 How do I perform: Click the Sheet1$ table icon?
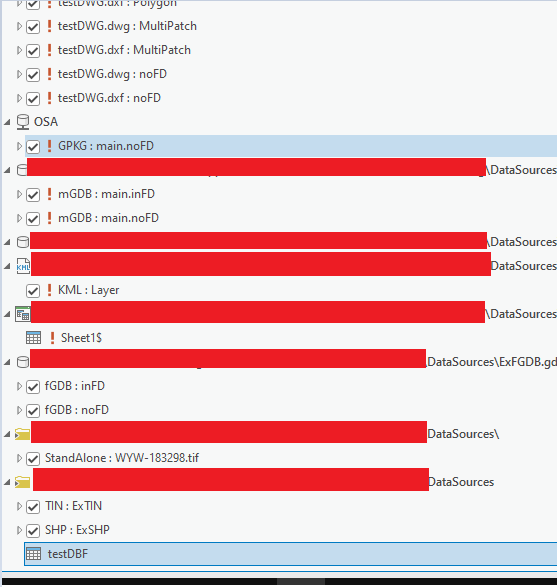[33, 338]
